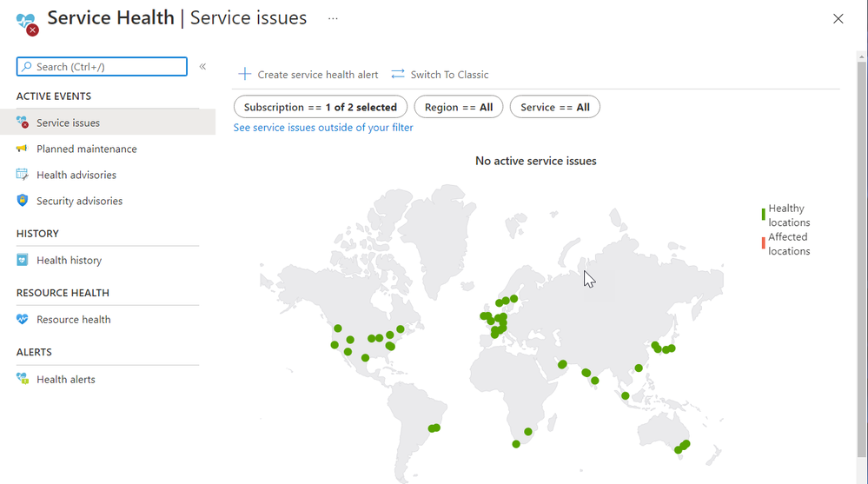This screenshot has height=484, width=868.
Task: Click ACTIVE EVENTS section heading
Action: 54,96
